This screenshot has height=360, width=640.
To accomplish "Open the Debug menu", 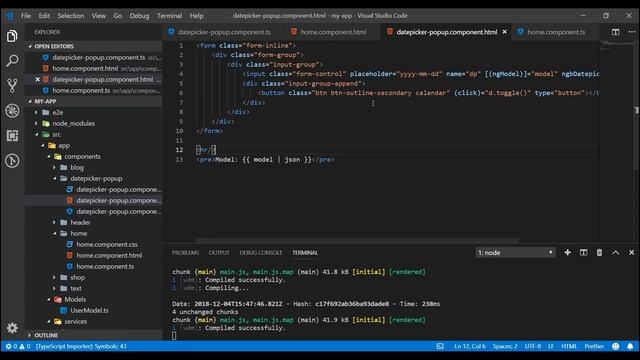I will tap(139, 16).
